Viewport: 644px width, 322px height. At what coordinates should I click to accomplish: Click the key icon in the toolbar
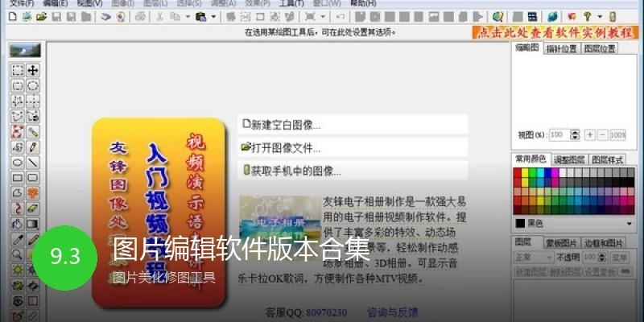[588, 17]
